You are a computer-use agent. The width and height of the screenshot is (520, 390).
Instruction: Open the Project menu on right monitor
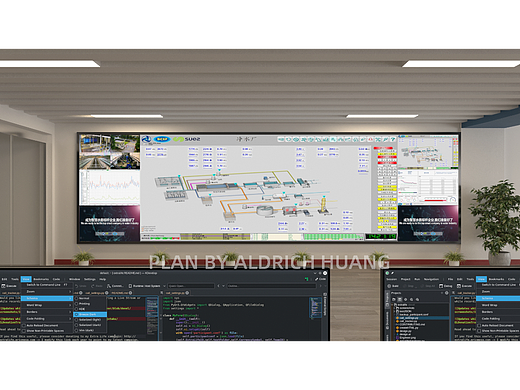[405, 279]
